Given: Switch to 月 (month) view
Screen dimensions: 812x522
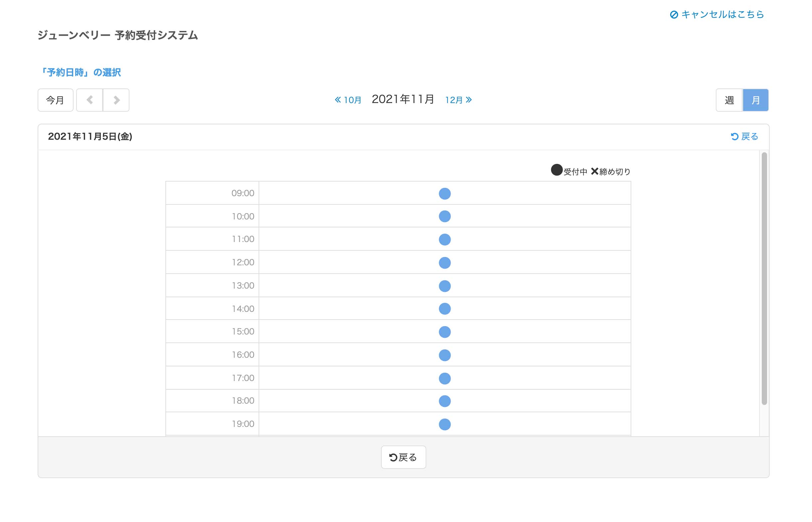Looking at the screenshot, I should click(x=755, y=100).
